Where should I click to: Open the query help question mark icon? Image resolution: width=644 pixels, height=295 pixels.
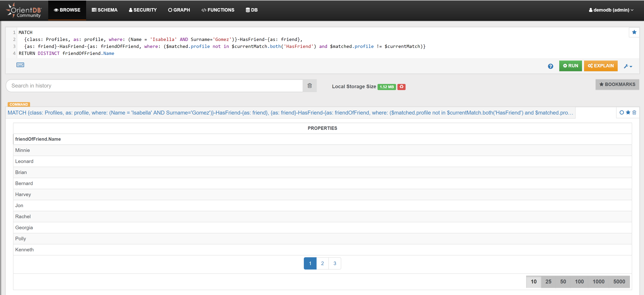[550, 66]
